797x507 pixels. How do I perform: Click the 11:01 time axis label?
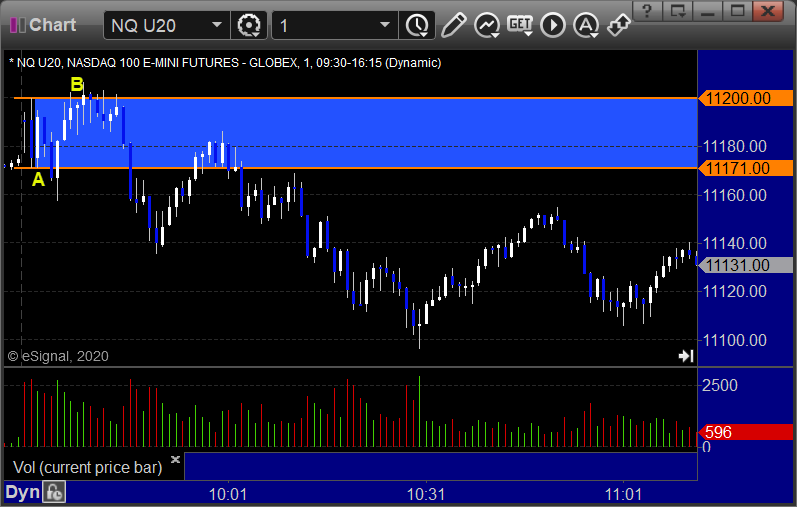(x=624, y=494)
